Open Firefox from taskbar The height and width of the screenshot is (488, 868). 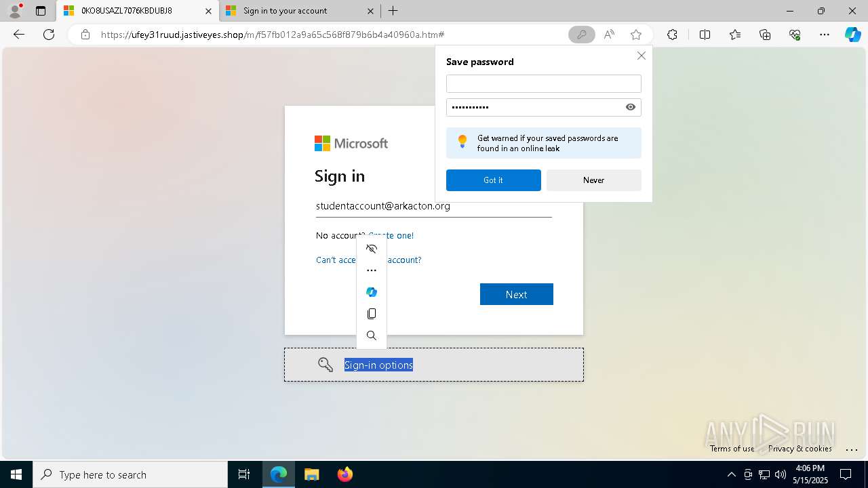344,474
